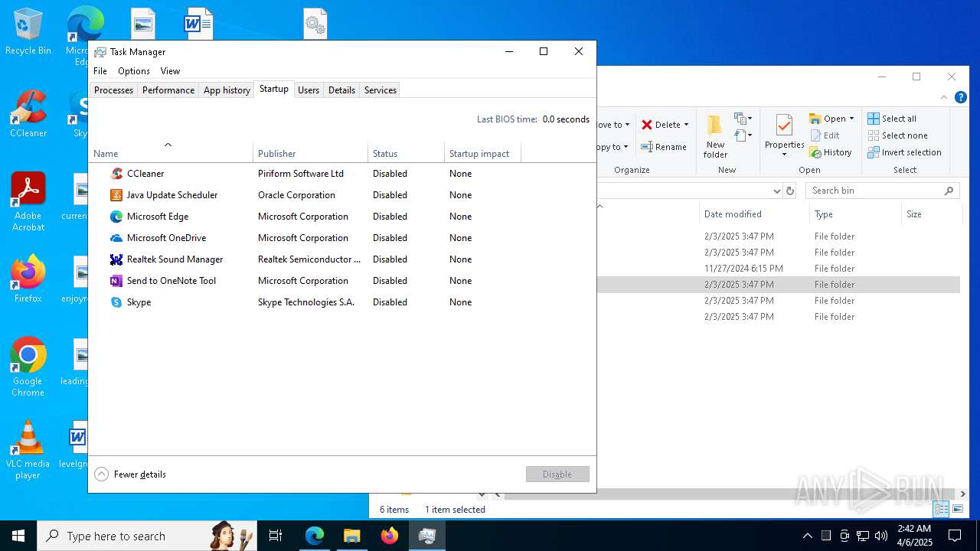The height and width of the screenshot is (551, 980).
Task: Sort by the Name column header
Action: pyautogui.click(x=171, y=153)
